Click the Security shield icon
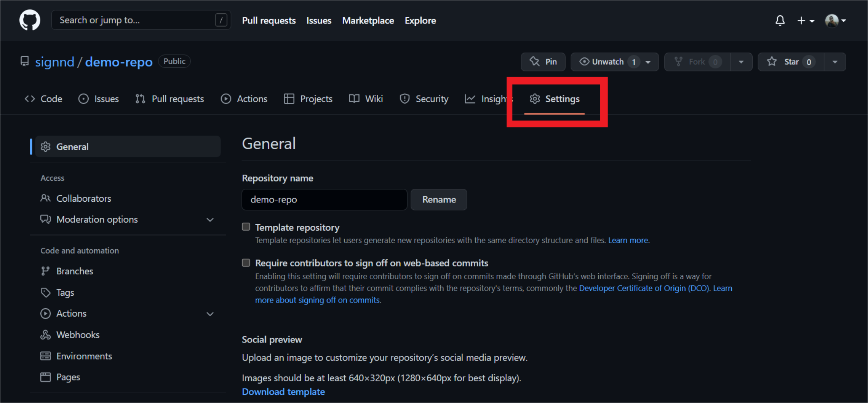 tap(404, 98)
